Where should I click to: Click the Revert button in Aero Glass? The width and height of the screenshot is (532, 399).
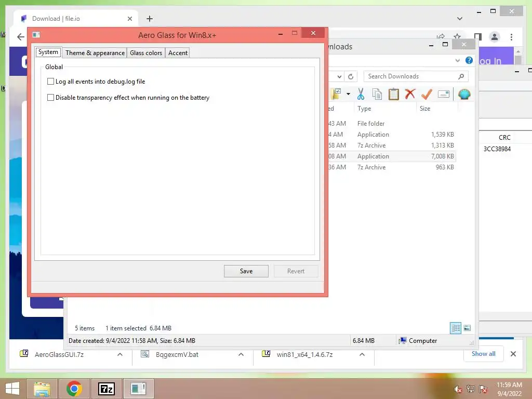tap(296, 271)
